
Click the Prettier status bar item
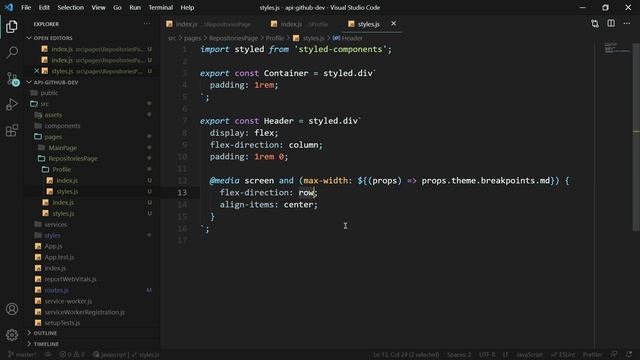point(592,355)
